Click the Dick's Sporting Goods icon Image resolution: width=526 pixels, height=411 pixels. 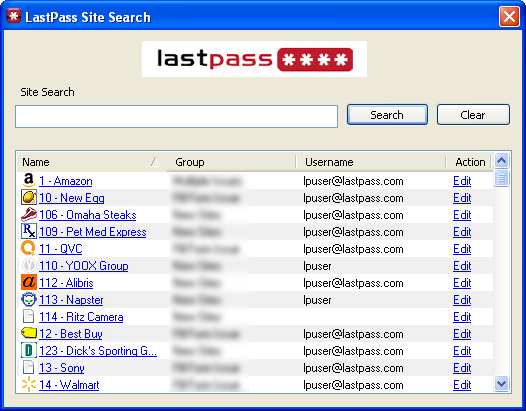click(x=29, y=350)
